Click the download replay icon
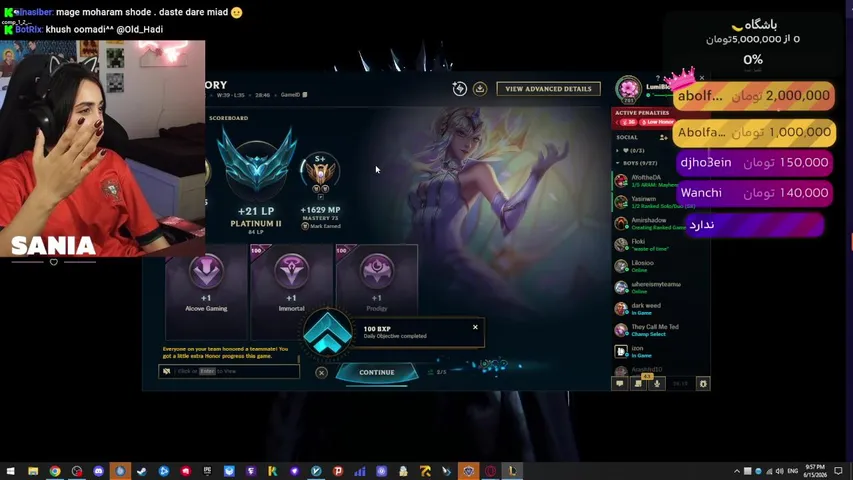 click(480, 89)
